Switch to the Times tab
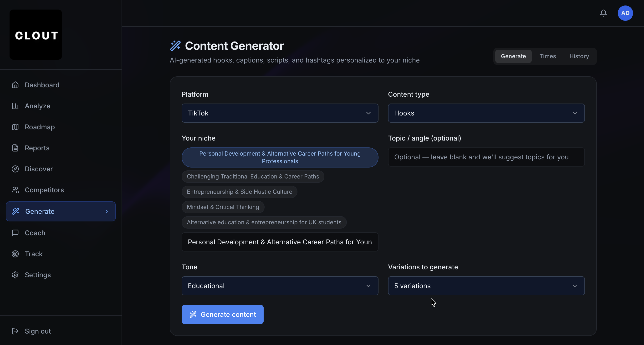 tap(547, 56)
